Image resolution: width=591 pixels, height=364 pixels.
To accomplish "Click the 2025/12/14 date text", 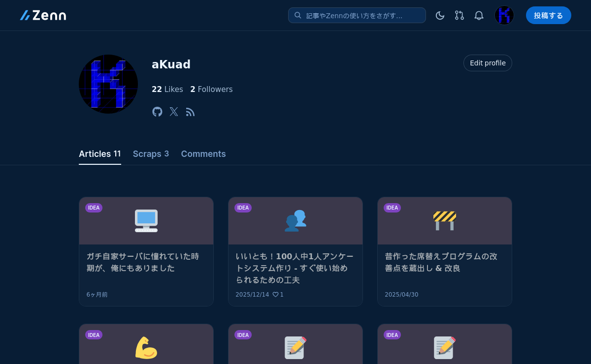I will pyautogui.click(x=252, y=295).
